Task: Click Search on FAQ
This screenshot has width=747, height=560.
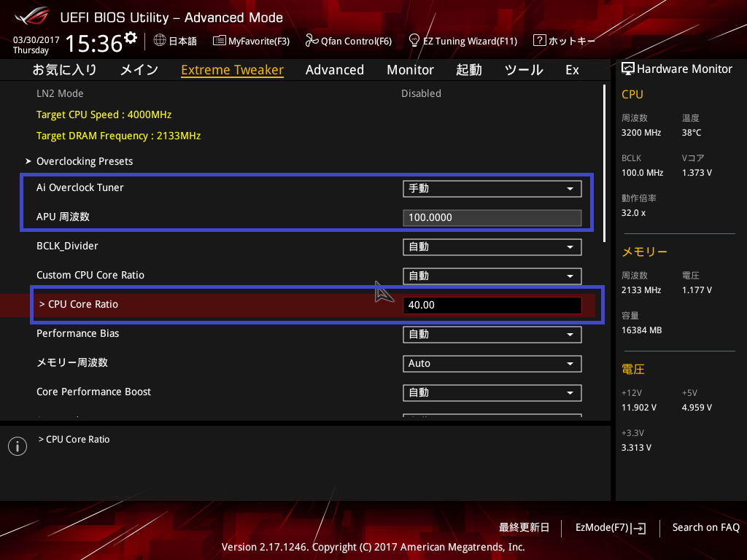Action: 705,528
